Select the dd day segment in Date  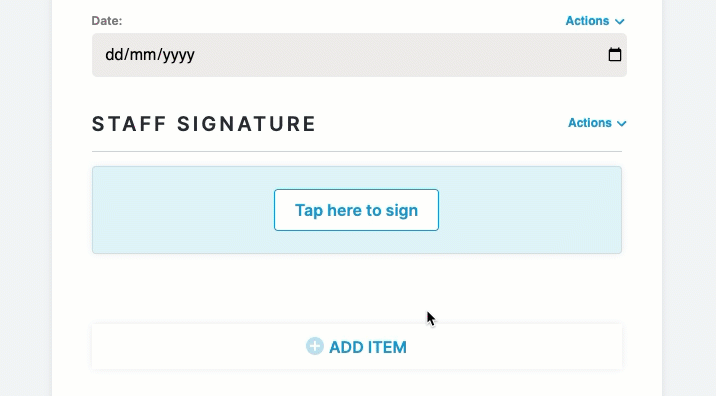pyautogui.click(x=114, y=54)
